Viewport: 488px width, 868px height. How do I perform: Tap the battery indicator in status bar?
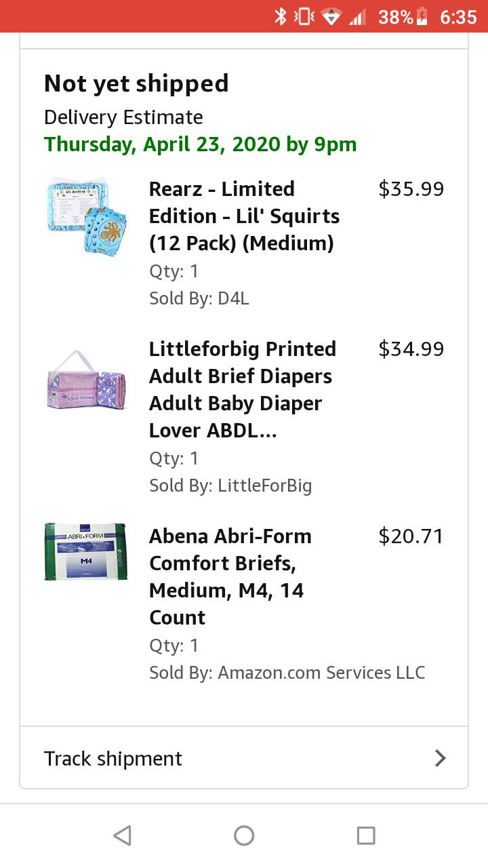click(x=422, y=16)
